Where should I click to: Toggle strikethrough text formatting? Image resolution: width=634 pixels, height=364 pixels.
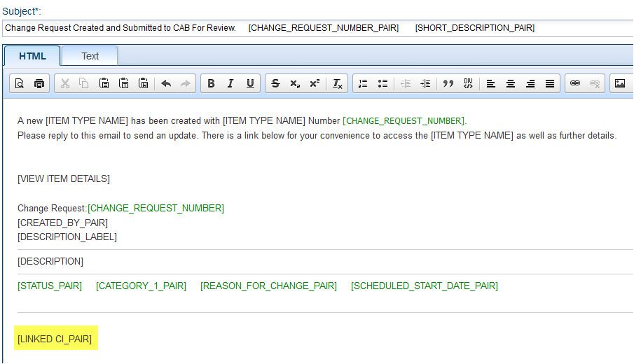[x=275, y=83]
